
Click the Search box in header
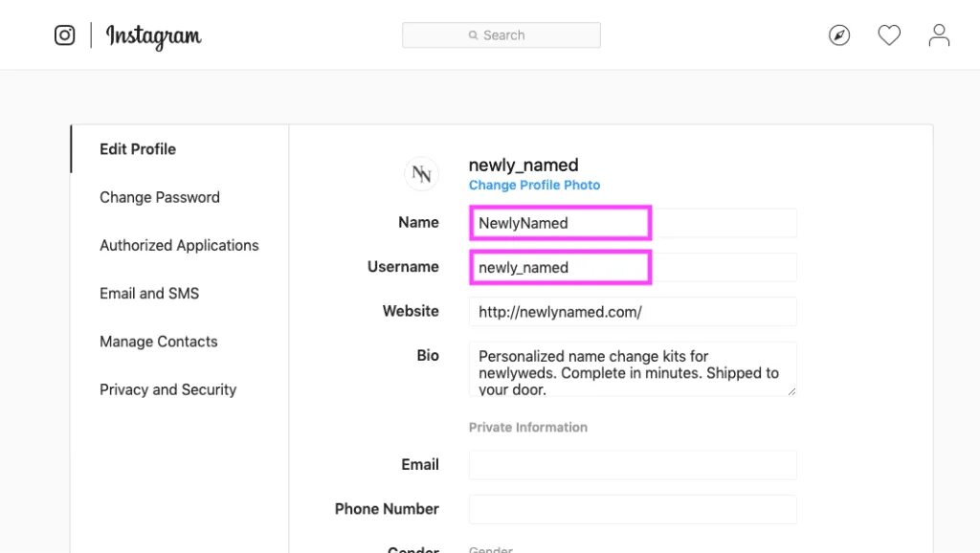(501, 35)
